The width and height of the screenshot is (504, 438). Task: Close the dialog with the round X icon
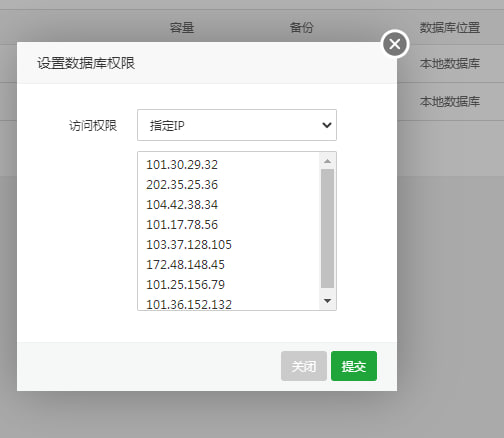(x=395, y=44)
